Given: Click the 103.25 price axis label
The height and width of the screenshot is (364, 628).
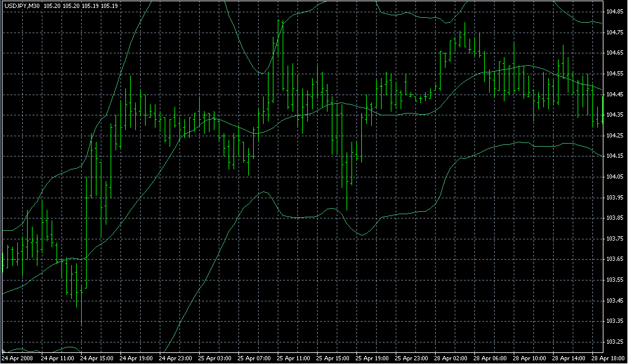Looking at the screenshot, I should pos(614,342).
